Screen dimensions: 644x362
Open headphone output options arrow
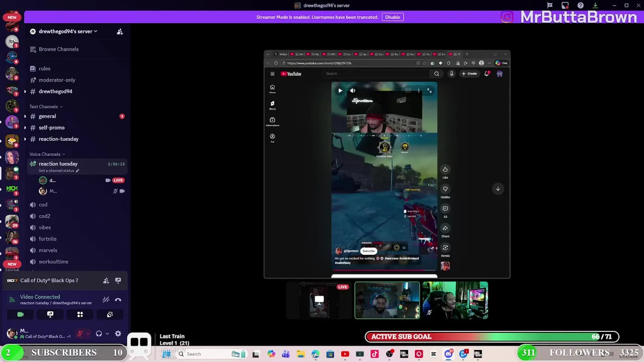(x=107, y=333)
